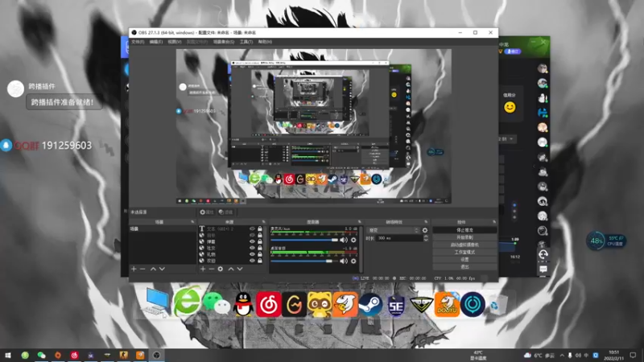Open Steam from the desktop dock
644x362 pixels.
click(x=370, y=305)
